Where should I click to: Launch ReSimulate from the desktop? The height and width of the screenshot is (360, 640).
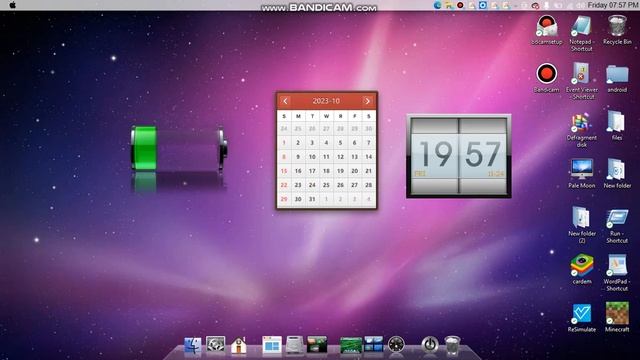point(582,318)
